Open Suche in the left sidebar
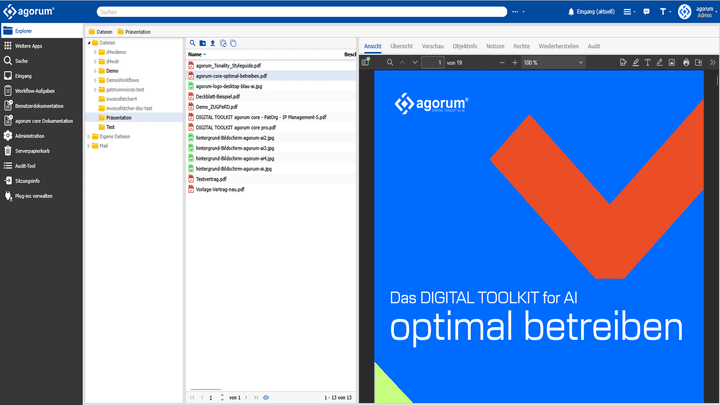Viewport: 720px width, 405px height. point(41,61)
